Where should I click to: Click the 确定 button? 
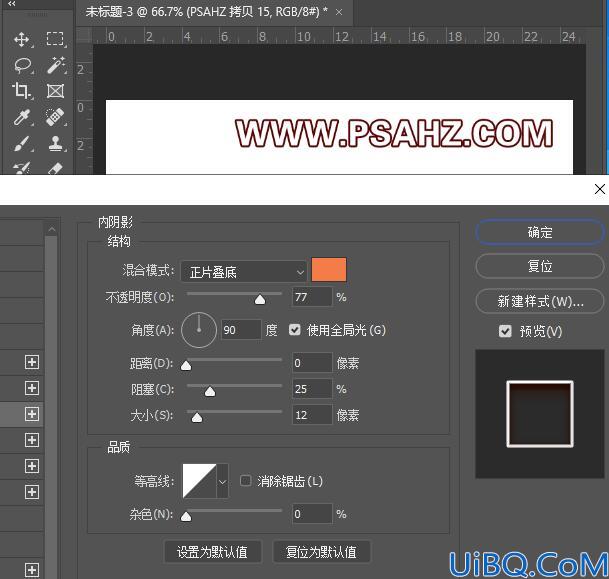click(540, 232)
